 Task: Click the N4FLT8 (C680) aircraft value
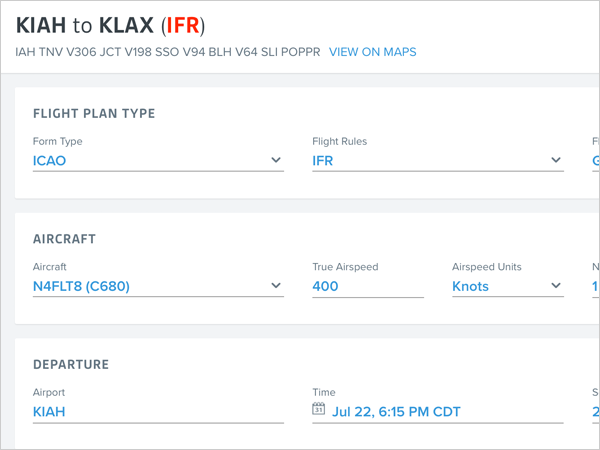pyautogui.click(x=81, y=286)
